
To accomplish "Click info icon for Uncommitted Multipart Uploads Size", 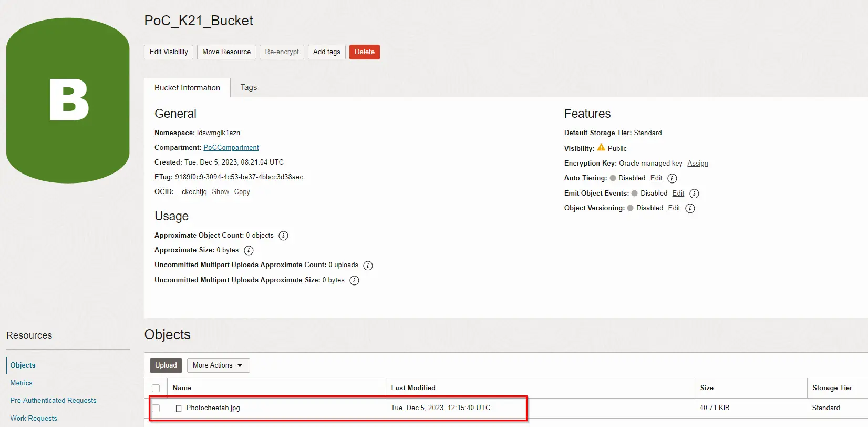I will (354, 280).
